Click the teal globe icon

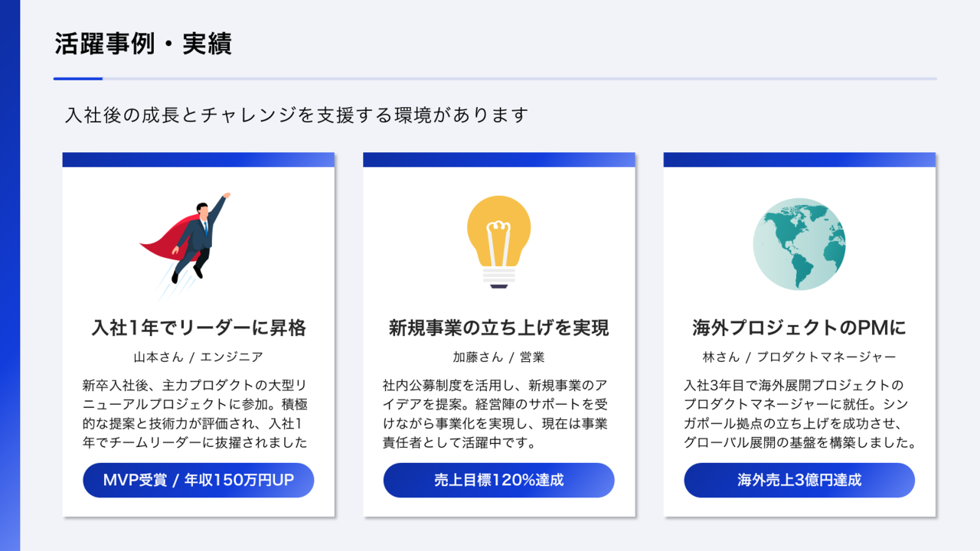799,243
